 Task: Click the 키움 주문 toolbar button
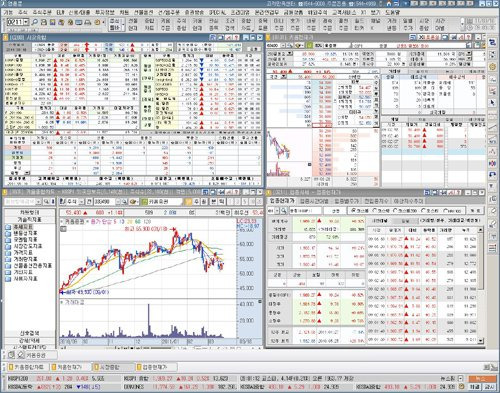165,24
